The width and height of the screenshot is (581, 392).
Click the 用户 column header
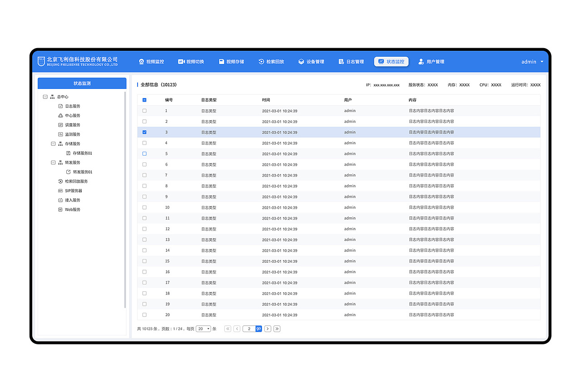click(x=348, y=100)
